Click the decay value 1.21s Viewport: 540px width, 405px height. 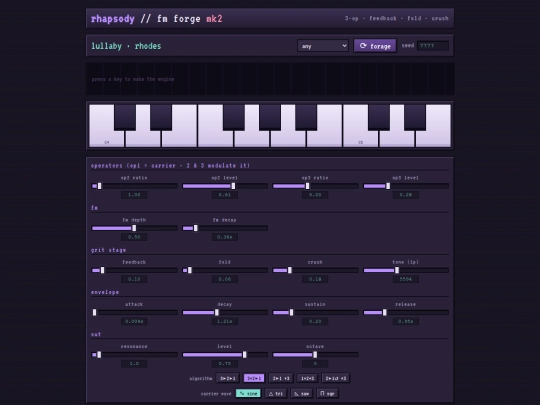pos(225,321)
